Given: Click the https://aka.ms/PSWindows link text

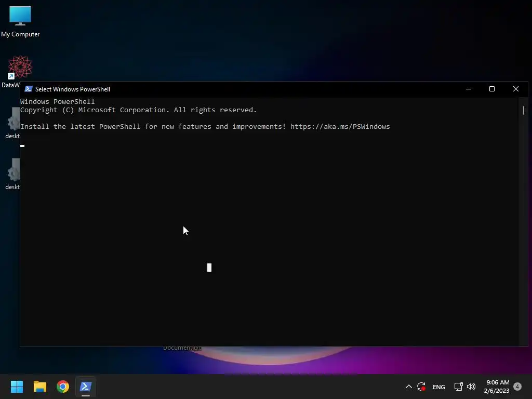Looking at the screenshot, I should [x=340, y=127].
